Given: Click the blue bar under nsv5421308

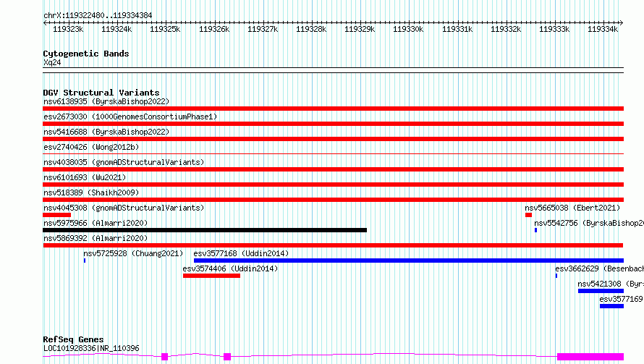Looking at the screenshot, I should click(601, 291).
